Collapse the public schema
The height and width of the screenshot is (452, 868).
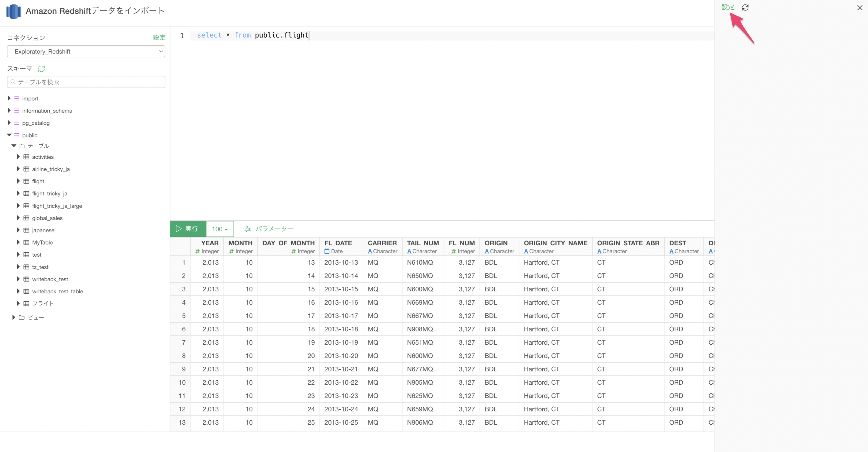[x=9, y=135]
